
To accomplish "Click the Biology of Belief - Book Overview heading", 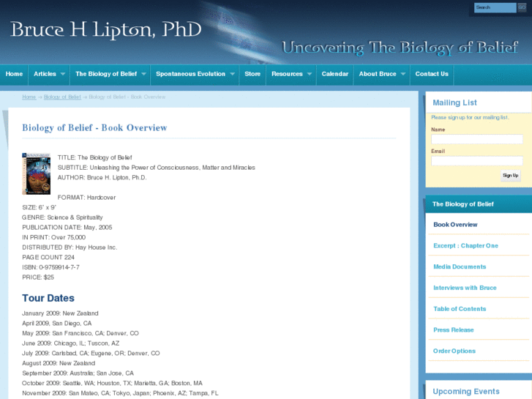I will point(94,127).
